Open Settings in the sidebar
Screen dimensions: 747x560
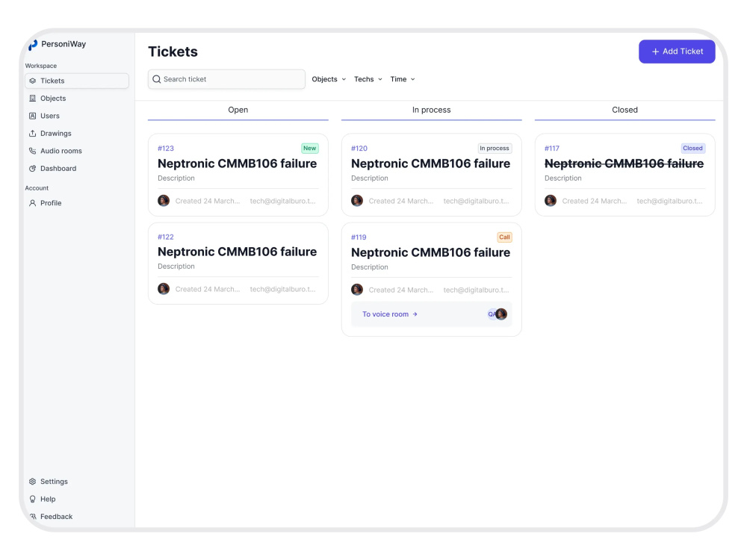(54, 482)
